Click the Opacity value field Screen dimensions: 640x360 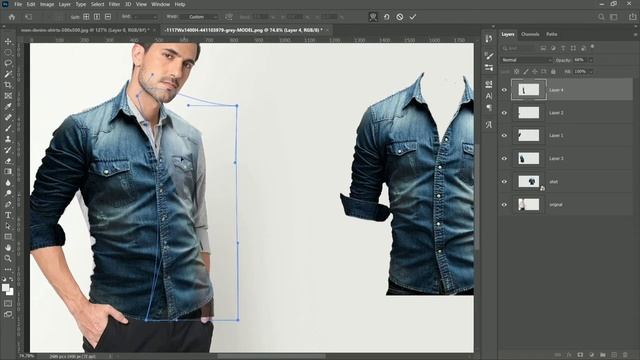(x=580, y=60)
